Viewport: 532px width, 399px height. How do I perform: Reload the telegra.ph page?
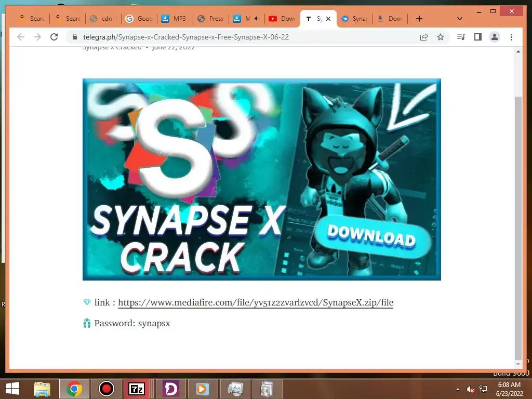(x=54, y=37)
